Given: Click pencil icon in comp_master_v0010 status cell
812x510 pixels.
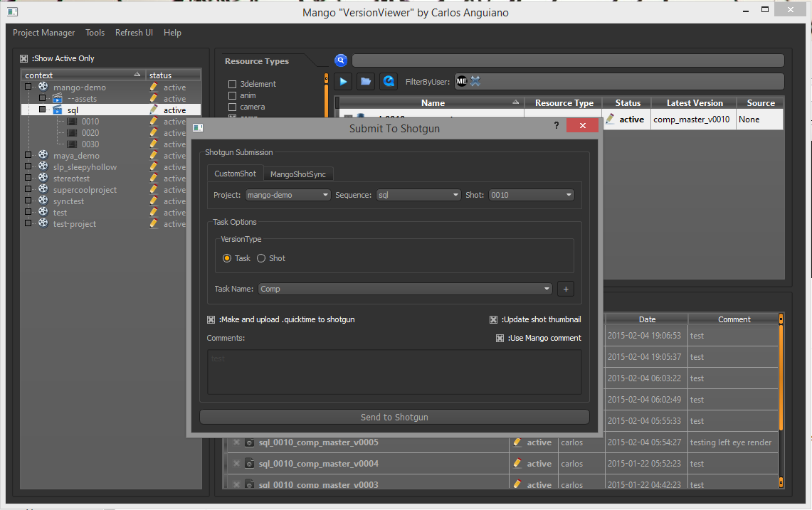Looking at the screenshot, I should point(611,119).
